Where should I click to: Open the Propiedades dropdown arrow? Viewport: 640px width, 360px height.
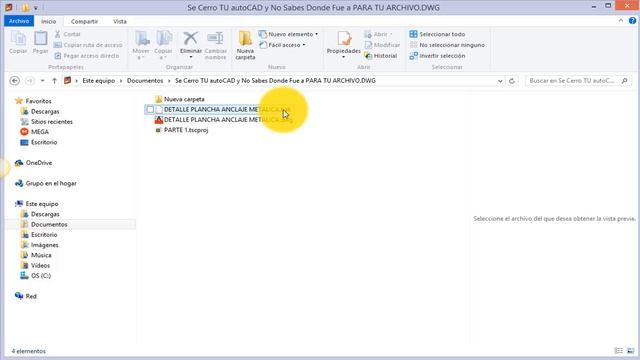(344, 57)
